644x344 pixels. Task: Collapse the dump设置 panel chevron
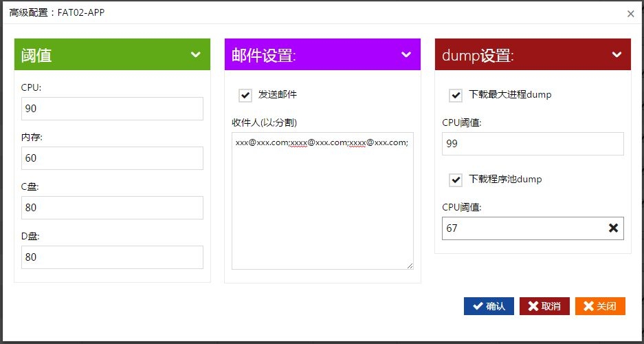(617, 54)
